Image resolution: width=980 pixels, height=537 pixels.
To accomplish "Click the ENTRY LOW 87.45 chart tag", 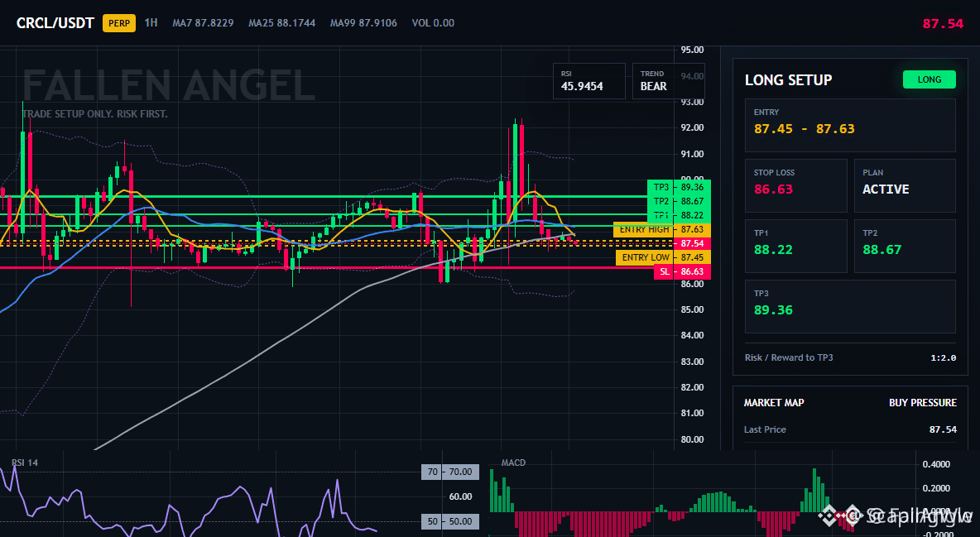I will [x=663, y=257].
